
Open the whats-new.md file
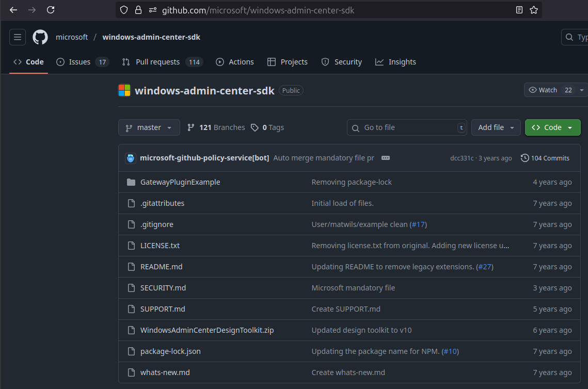(x=165, y=372)
